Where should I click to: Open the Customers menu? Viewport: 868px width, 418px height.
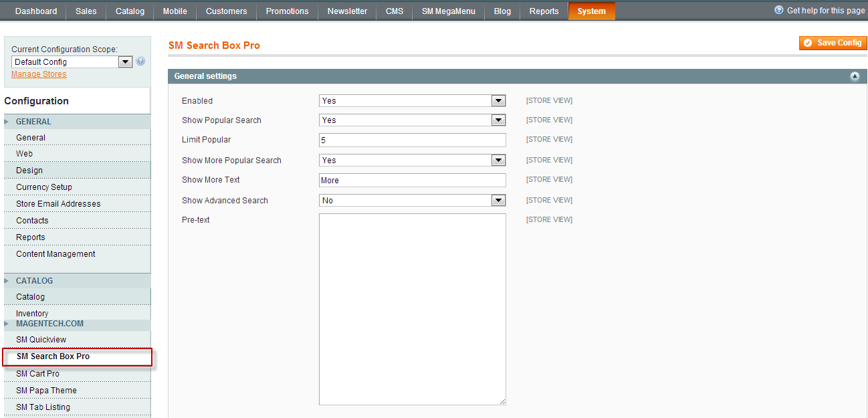coord(226,11)
